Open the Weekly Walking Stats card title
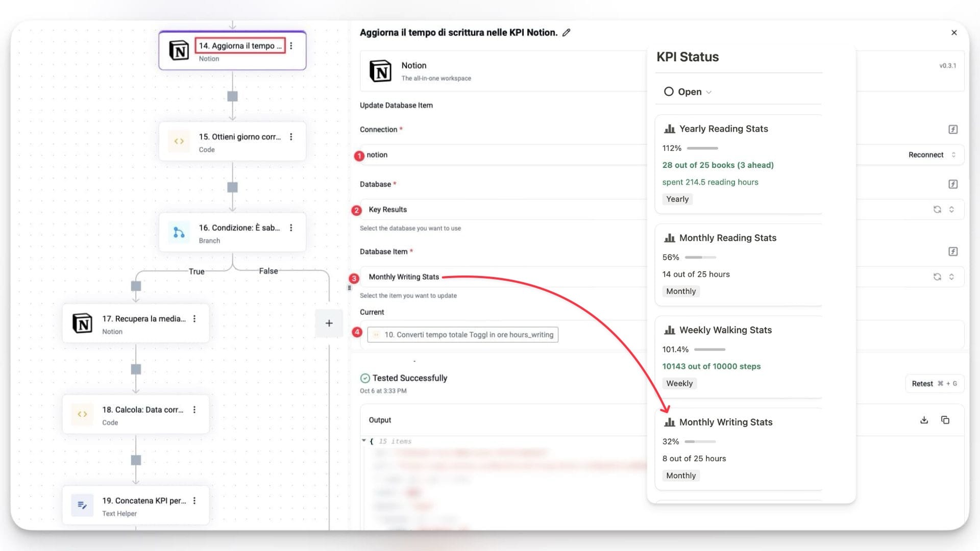The height and width of the screenshot is (551, 980). point(725,331)
